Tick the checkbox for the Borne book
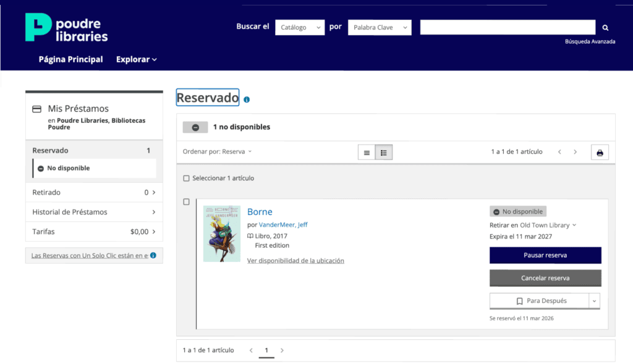Image resolution: width=633 pixels, height=364 pixels. click(187, 202)
